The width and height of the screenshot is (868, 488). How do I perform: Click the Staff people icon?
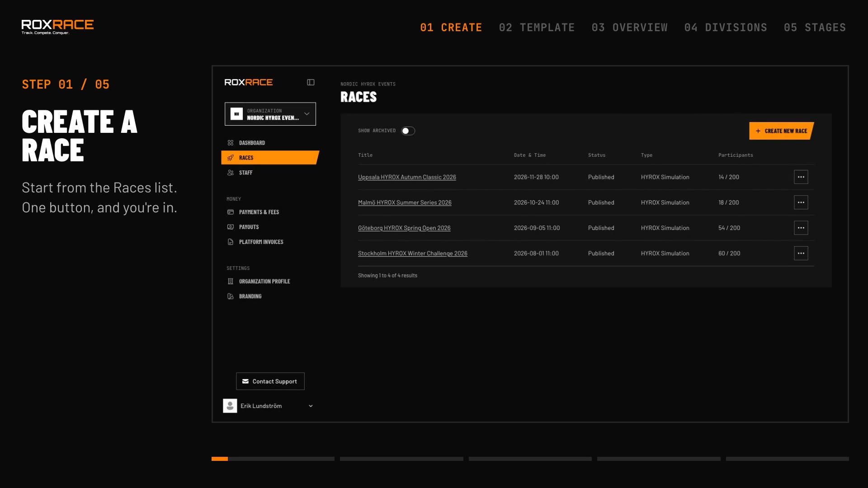click(231, 173)
